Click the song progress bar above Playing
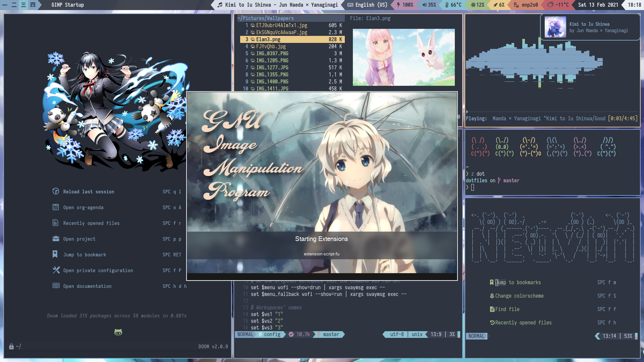The height and width of the screenshot is (362, 644). pos(552,112)
